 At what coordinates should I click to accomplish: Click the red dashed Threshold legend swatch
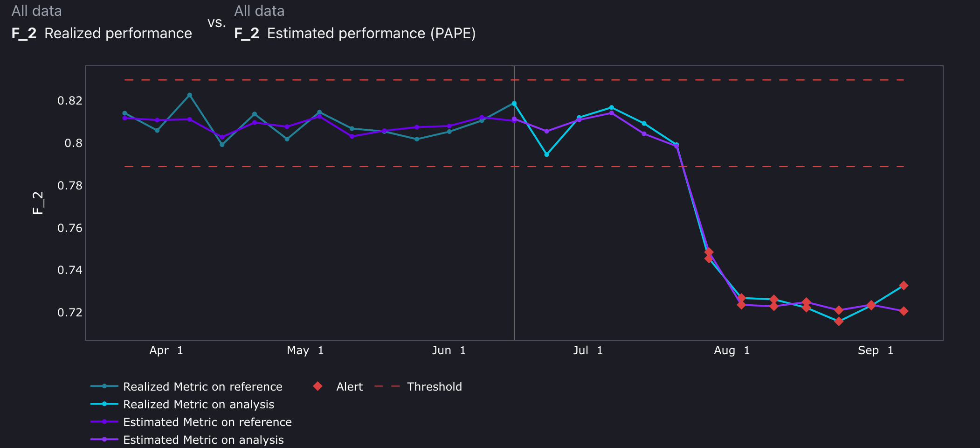tap(387, 386)
